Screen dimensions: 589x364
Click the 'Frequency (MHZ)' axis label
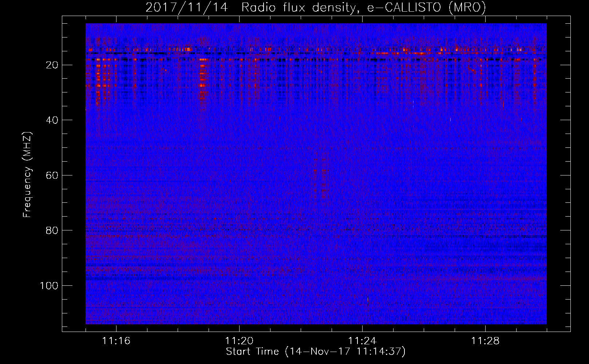27,175
